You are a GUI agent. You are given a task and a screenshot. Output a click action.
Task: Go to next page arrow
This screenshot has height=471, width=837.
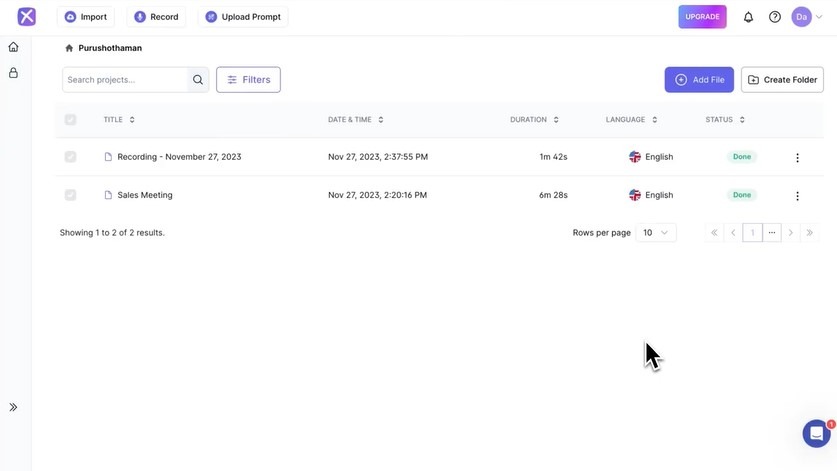pos(791,233)
